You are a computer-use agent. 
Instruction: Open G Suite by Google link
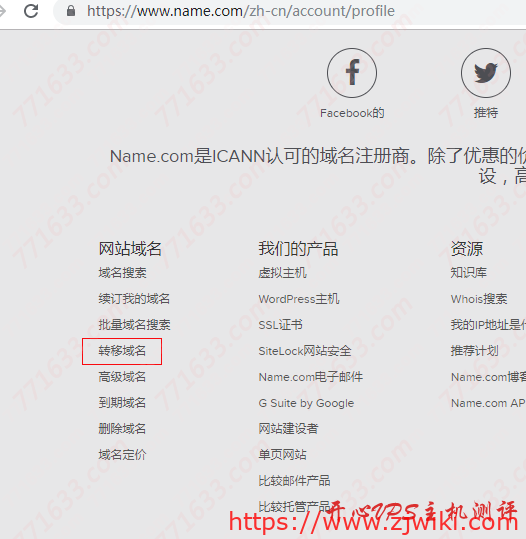point(306,403)
